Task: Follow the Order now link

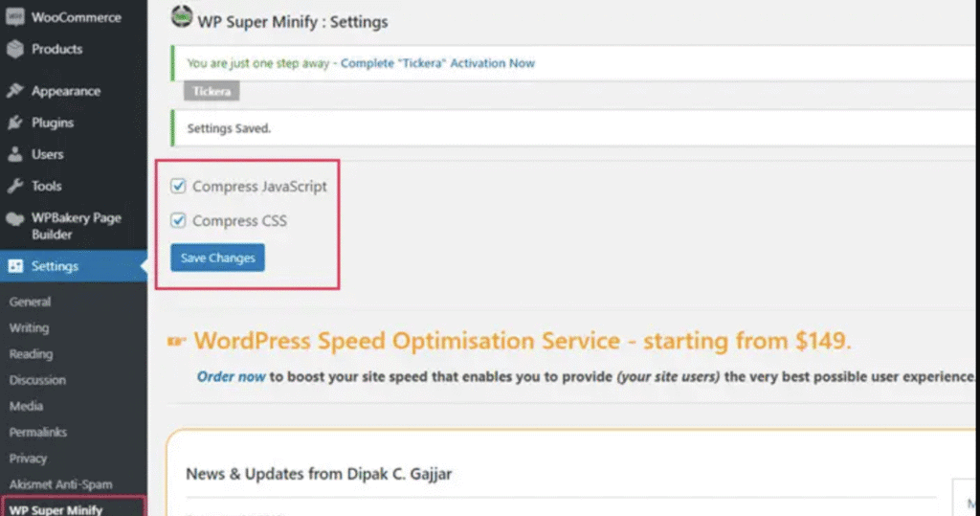Action: 231,376
